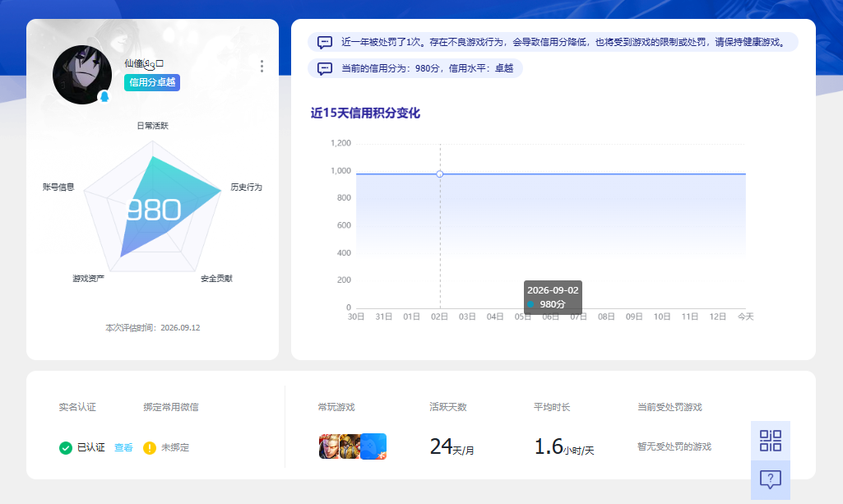
Task: Click the 12日 axis label
Action: (x=718, y=317)
